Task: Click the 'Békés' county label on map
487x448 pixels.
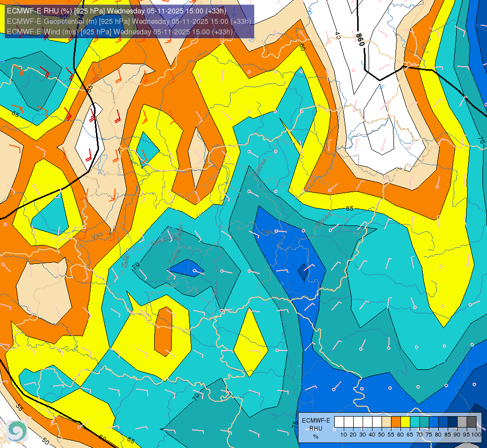Action: pyautogui.click(x=323, y=220)
